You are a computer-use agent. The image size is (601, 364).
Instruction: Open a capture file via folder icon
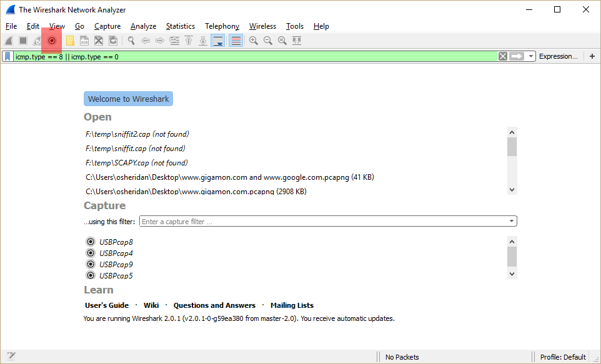click(70, 41)
